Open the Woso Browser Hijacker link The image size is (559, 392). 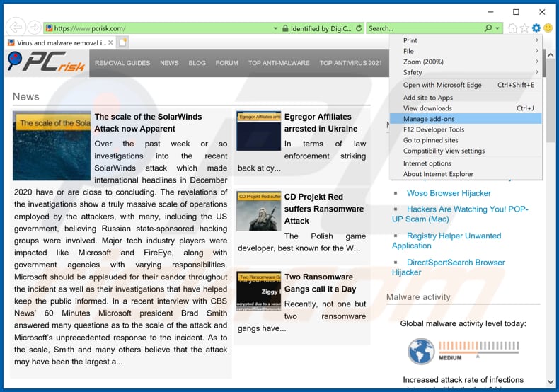point(449,193)
